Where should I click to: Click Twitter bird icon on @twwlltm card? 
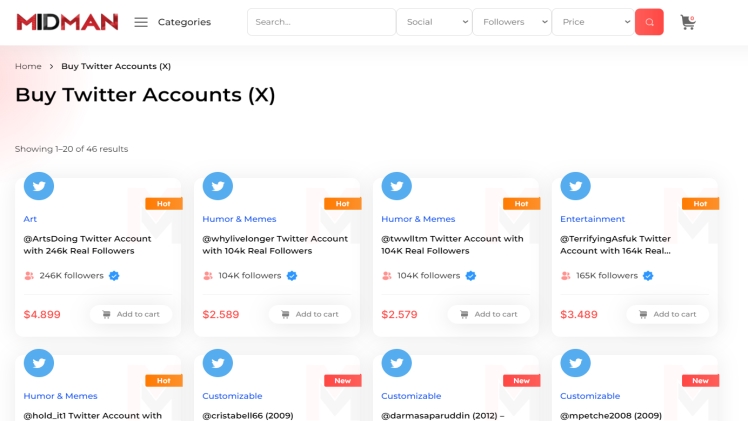pyautogui.click(x=396, y=186)
